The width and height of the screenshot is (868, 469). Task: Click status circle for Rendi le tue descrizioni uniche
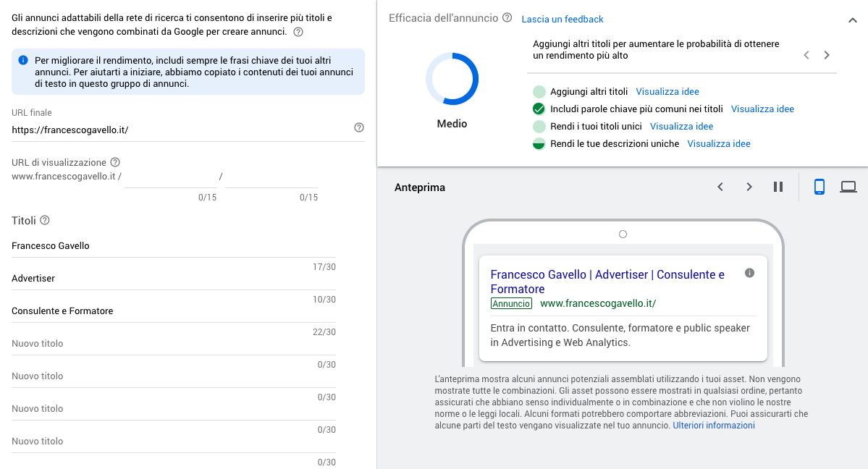coord(539,144)
